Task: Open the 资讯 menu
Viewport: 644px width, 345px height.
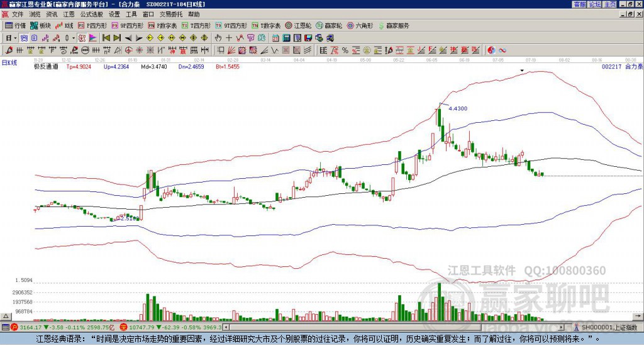Action: click(52, 14)
